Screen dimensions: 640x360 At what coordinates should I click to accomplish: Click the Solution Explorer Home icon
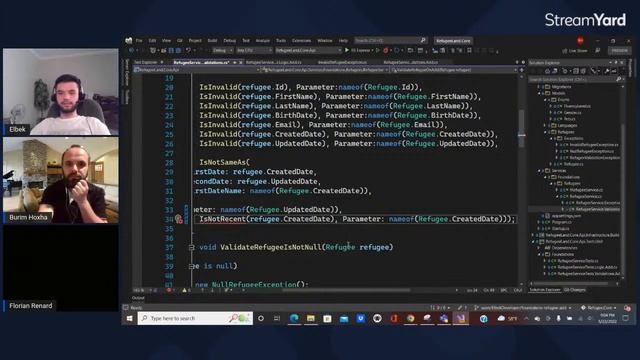click(547, 71)
